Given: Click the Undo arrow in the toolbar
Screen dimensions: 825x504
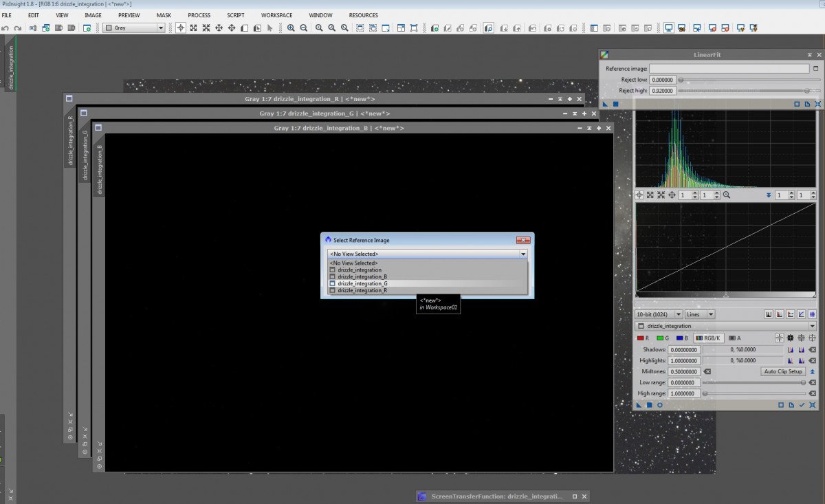Looking at the screenshot, I should pos(5,28).
